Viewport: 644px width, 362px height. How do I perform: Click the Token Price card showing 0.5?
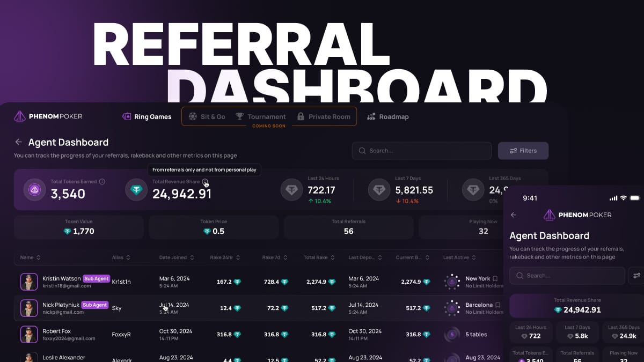pos(214,227)
